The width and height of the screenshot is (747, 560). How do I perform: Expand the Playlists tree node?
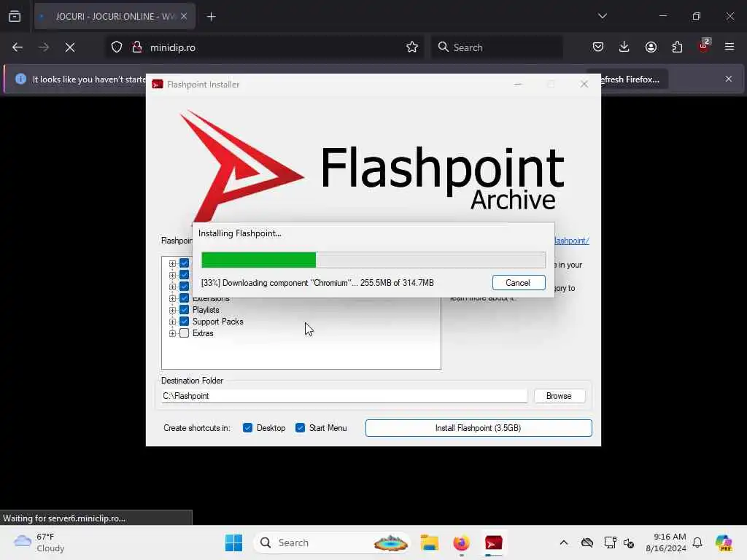point(172,310)
